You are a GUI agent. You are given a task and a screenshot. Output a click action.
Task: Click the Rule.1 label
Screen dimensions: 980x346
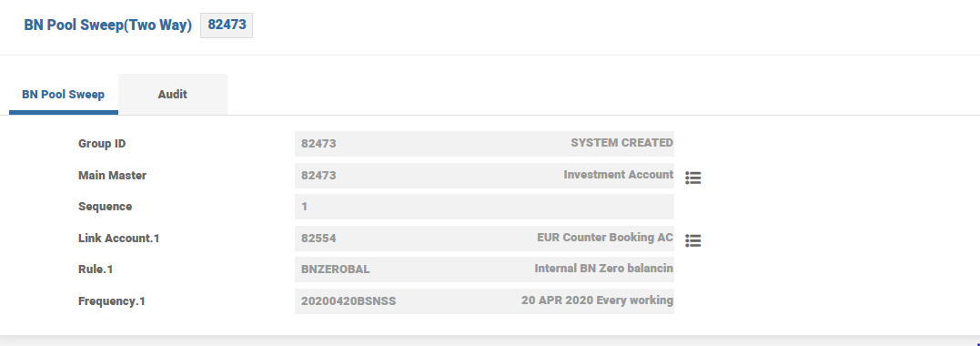tap(96, 270)
